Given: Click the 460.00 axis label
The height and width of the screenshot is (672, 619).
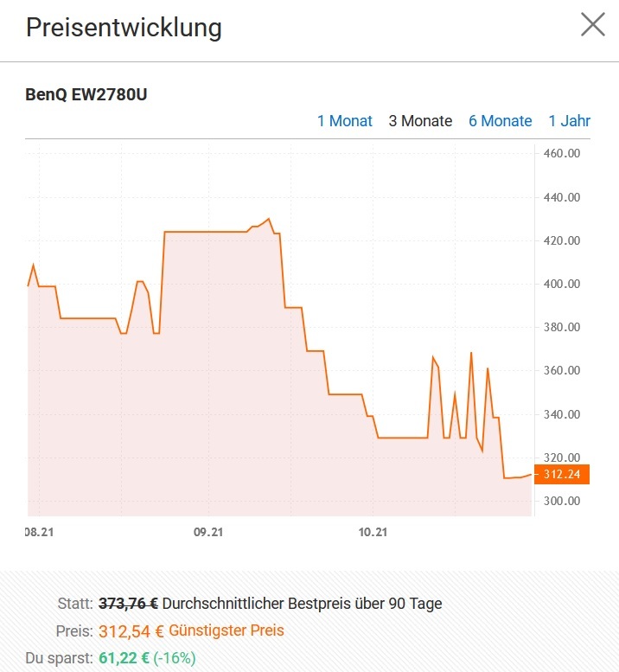Looking at the screenshot, I should 562,153.
